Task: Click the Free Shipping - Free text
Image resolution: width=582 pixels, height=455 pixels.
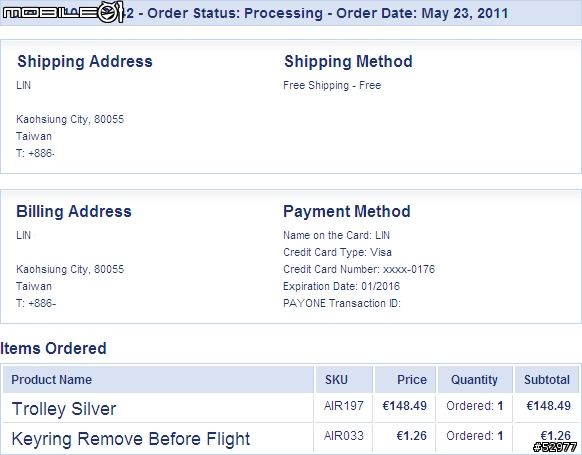Action: click(x=332, y=85)
